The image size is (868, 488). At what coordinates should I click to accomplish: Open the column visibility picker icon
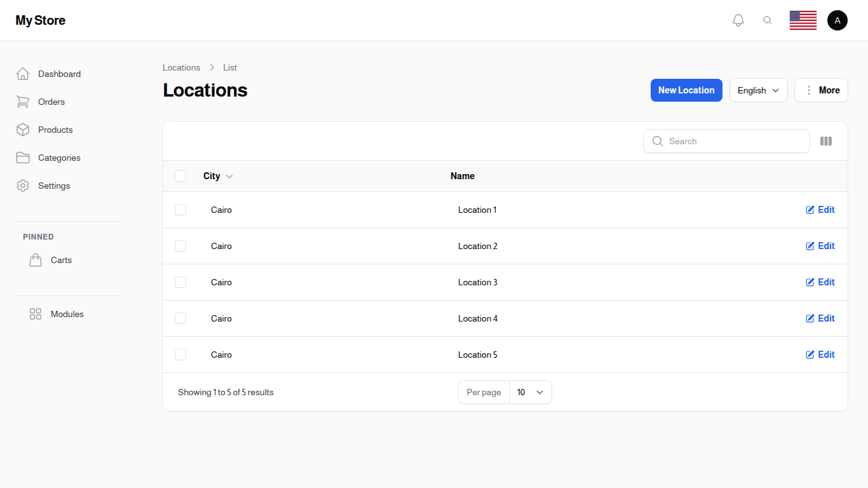point(826,141)
